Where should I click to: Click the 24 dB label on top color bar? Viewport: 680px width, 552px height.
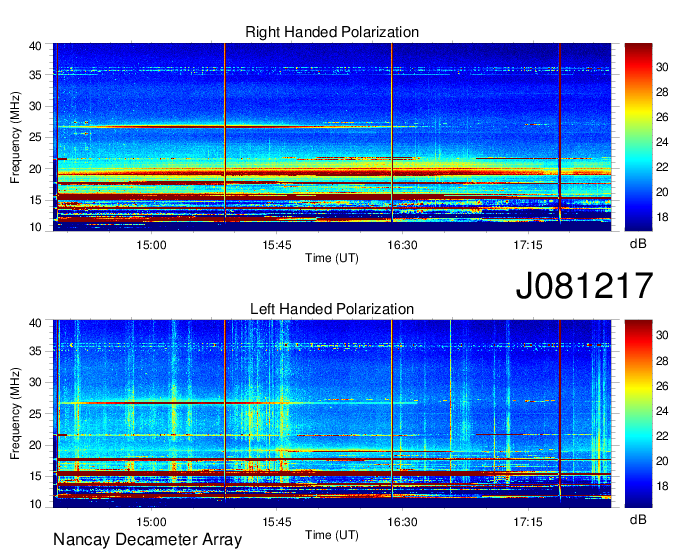(x=662, y=142)
